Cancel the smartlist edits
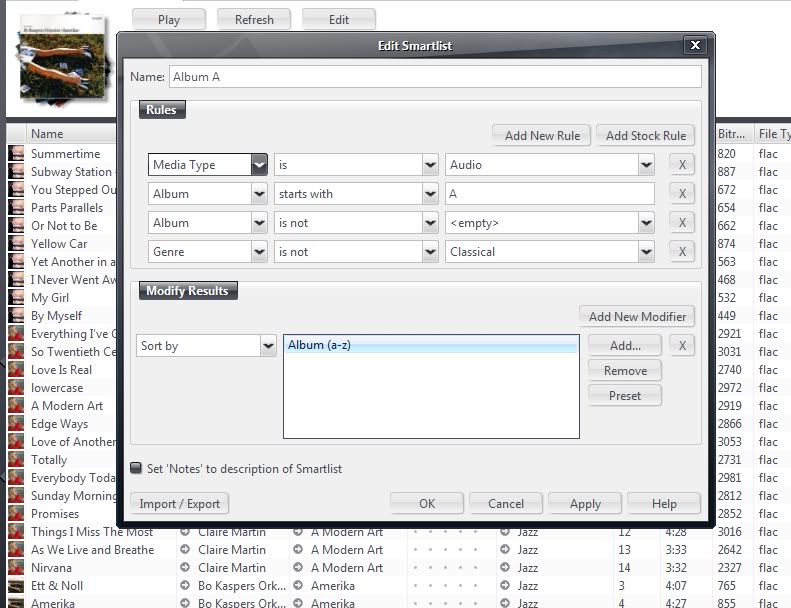The width and height of the screenshot is (791, 608). pos(506,504)
